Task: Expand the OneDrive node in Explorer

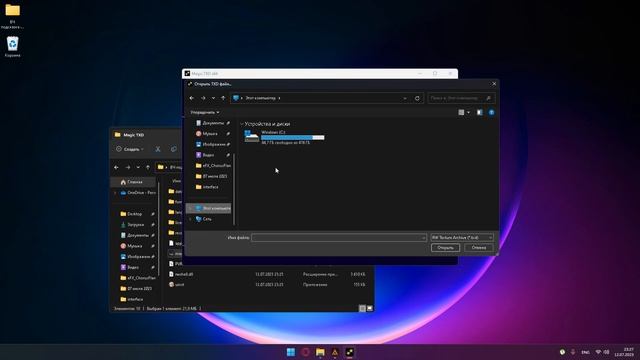Action: pyautogui.click(x=115, y=193)
